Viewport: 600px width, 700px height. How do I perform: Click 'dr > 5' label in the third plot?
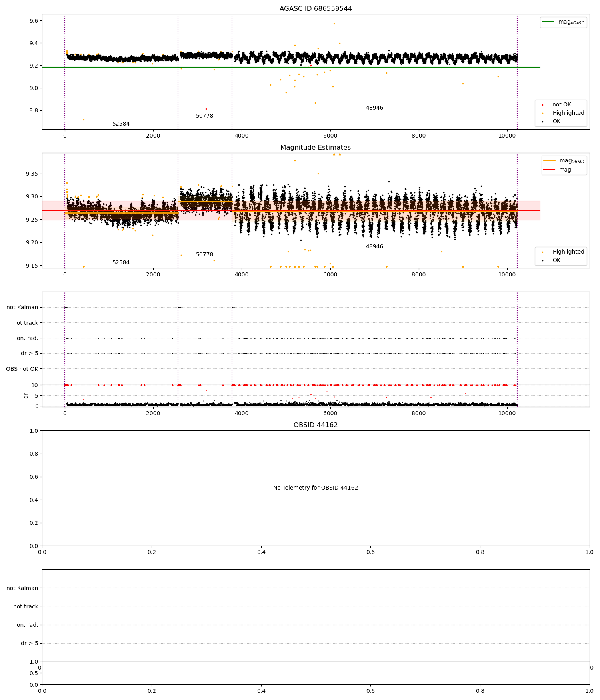30,354
